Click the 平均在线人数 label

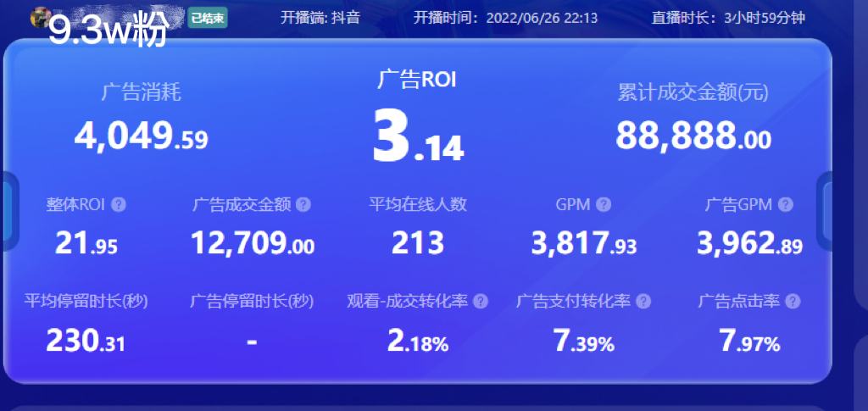pos(418,205)
